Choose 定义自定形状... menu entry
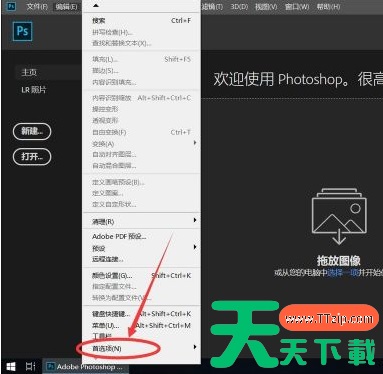 click(x=141, y=204)
